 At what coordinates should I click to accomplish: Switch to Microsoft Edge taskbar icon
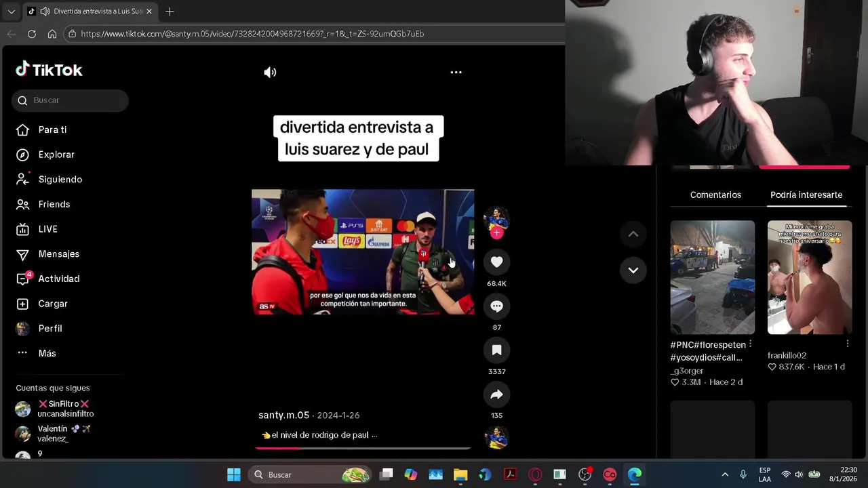tap(634, 474)
